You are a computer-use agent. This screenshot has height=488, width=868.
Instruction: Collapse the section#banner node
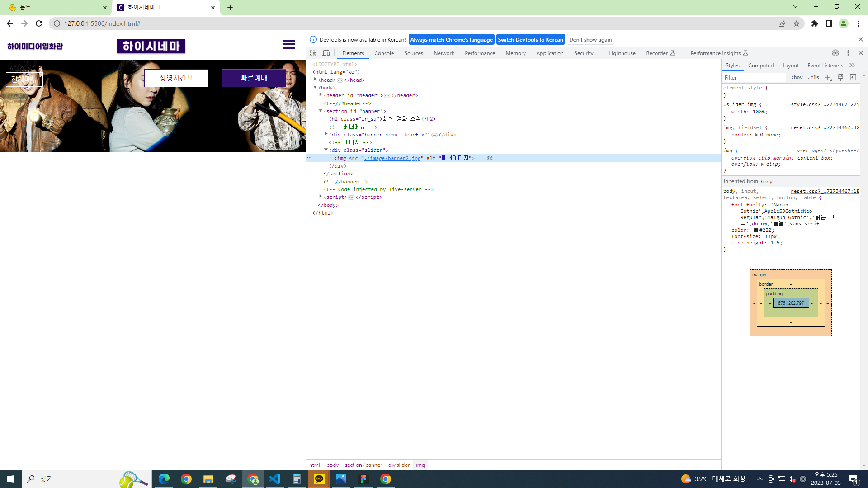tap(321, 111)
